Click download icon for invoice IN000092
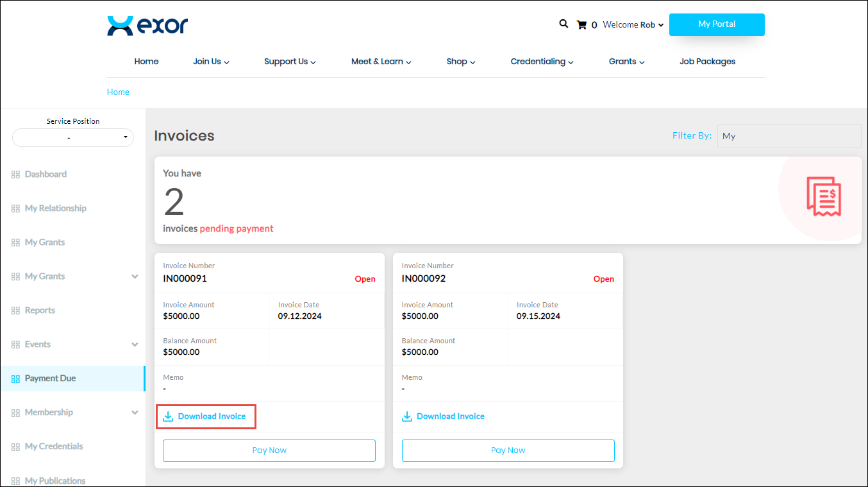Viewport: 868px width, 487px height. [x=406, y=416]
